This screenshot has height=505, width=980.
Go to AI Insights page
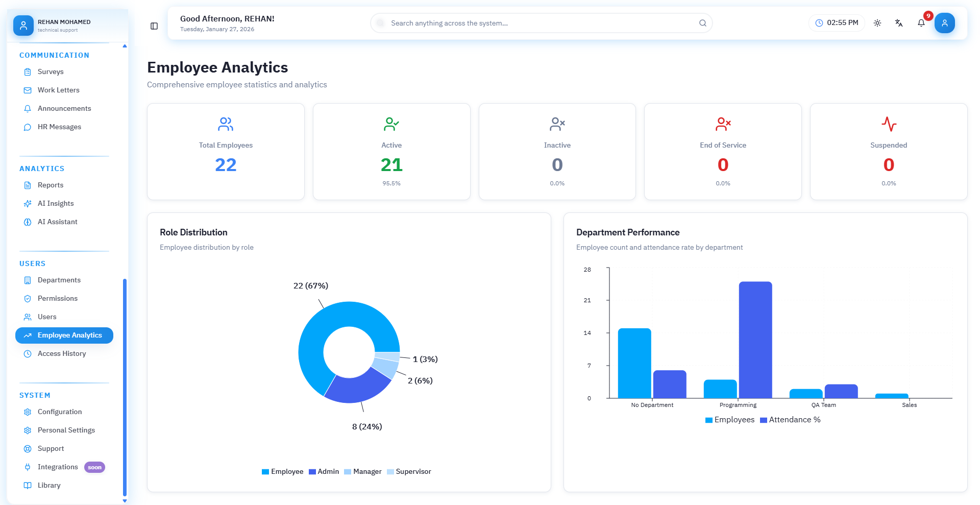tap(56, 204)
